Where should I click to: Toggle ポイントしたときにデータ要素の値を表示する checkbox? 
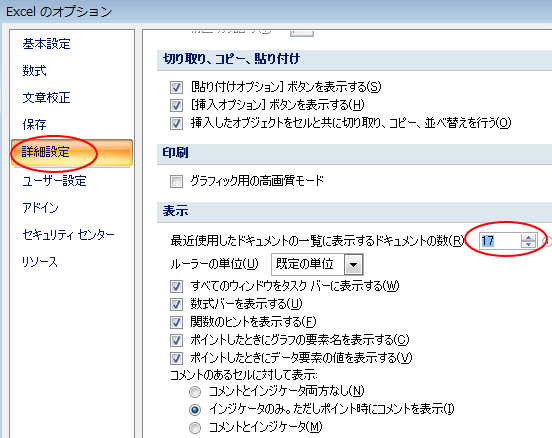[176, 358]
